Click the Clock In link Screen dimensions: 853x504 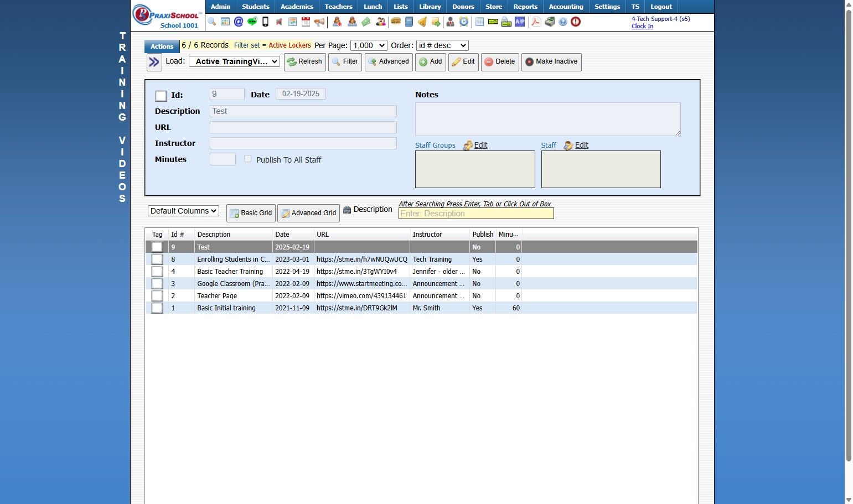point(642,26)
